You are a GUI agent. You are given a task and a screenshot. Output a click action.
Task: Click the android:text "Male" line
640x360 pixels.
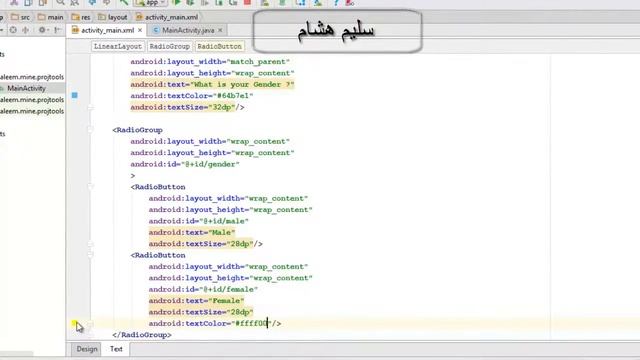pyautogui.click(x=192, y=232)
